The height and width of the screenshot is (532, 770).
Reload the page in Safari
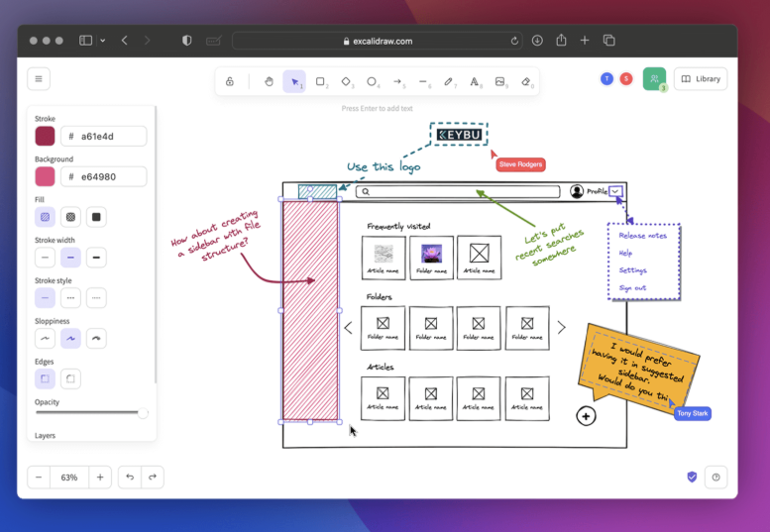[514, 41]
